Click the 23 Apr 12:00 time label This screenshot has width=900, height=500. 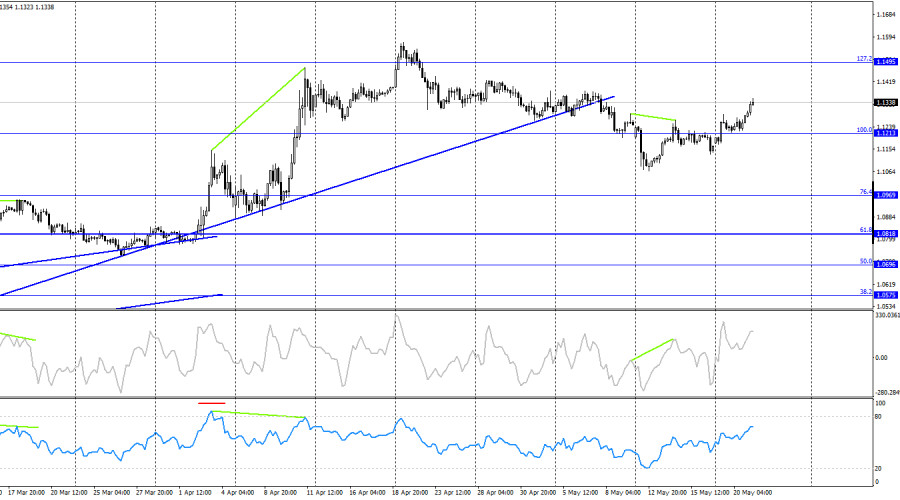coord(453,493)
